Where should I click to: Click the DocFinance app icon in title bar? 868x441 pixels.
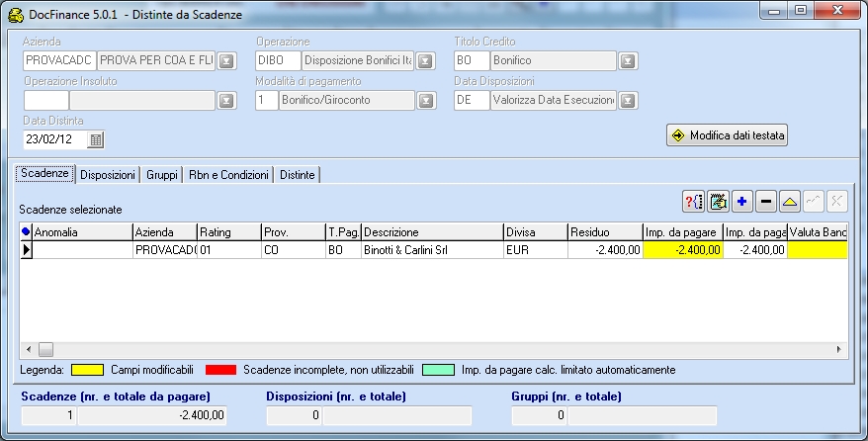(15, 11)
